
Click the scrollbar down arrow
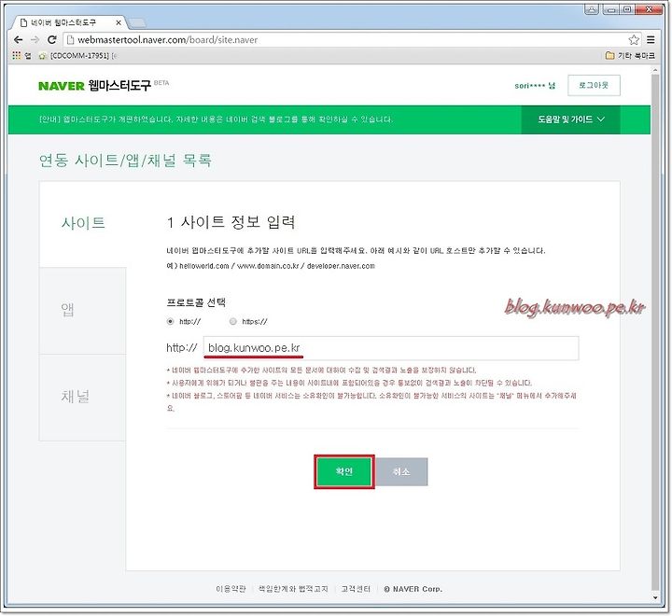click(x=655, y=597)
